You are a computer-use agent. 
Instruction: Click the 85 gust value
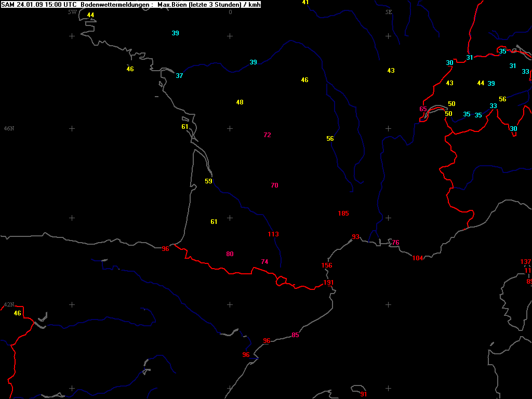(x=295, y=335)
